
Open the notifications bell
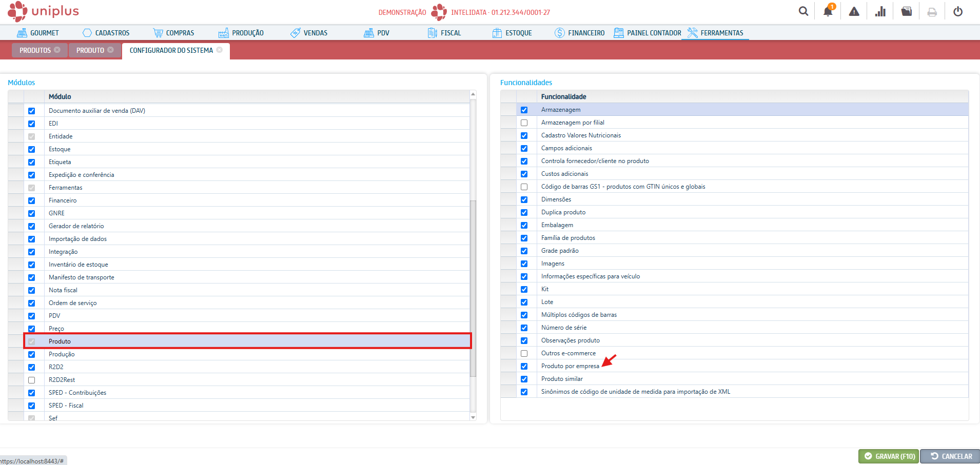click(828, 11)
